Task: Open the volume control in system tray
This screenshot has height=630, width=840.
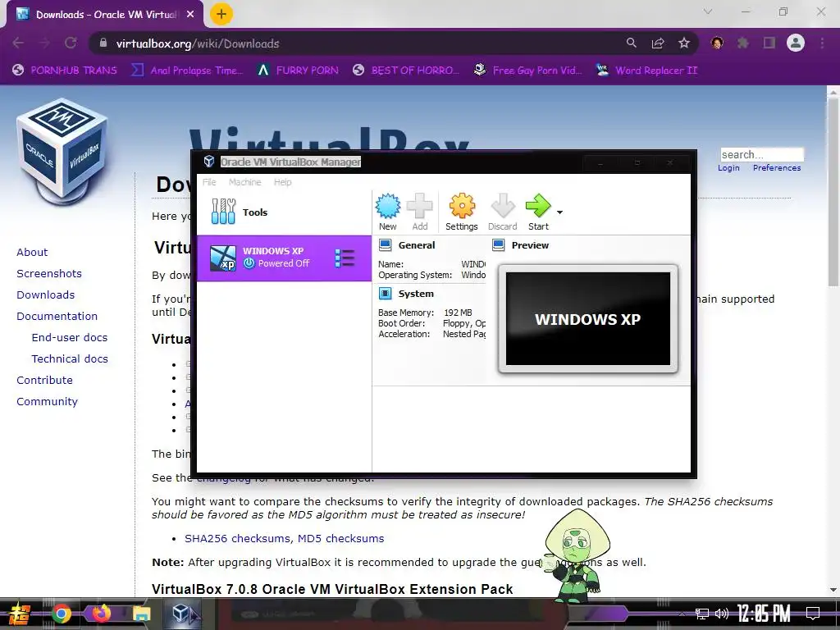Action: pos(722,614)
